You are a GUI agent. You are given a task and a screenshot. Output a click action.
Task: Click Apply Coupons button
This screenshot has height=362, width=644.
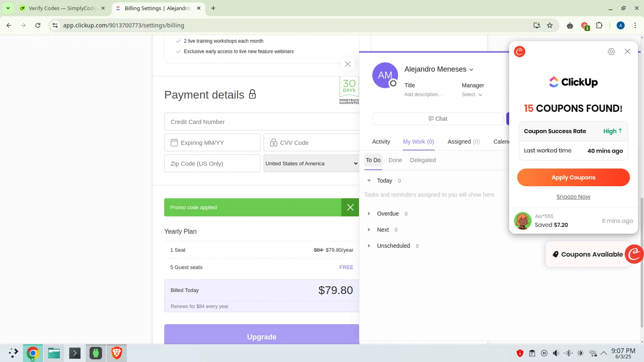pyautogui.click(x=573, y=177)
